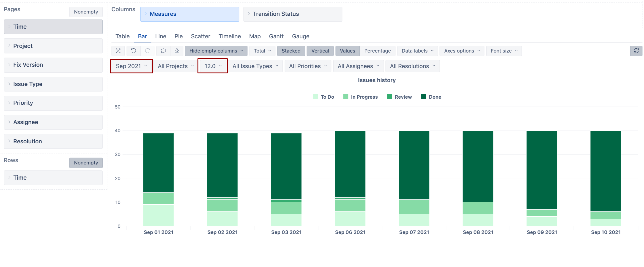
Task: Open the comment bubble icon
Action: (163, 51)
